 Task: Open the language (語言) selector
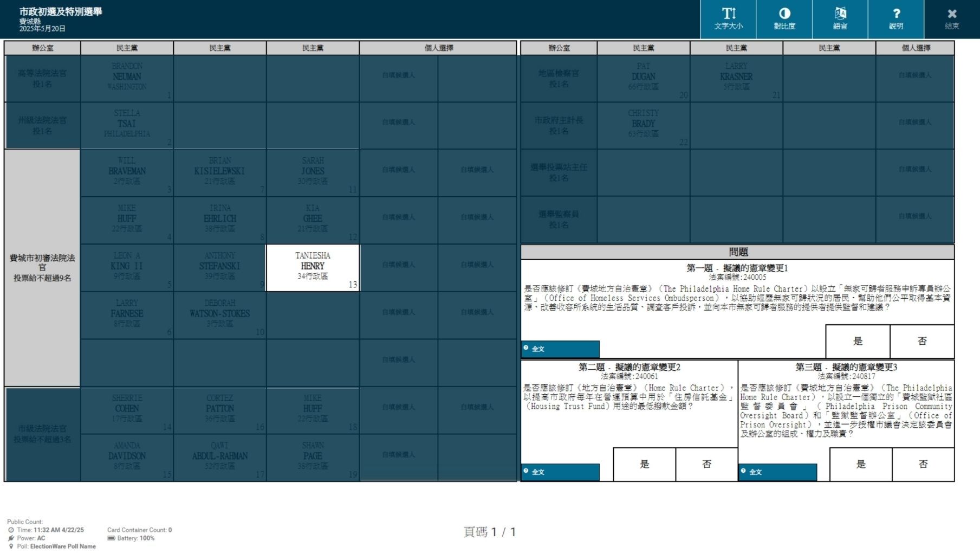[x=840, y=19]
